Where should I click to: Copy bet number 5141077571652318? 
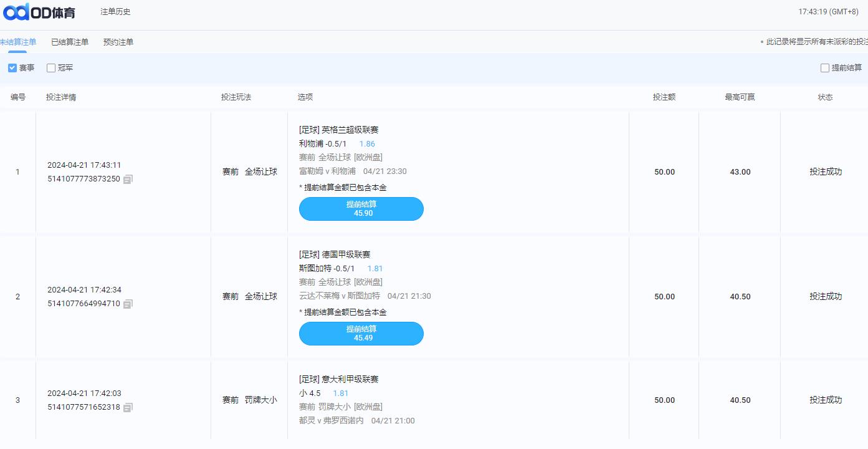point(128,408)
